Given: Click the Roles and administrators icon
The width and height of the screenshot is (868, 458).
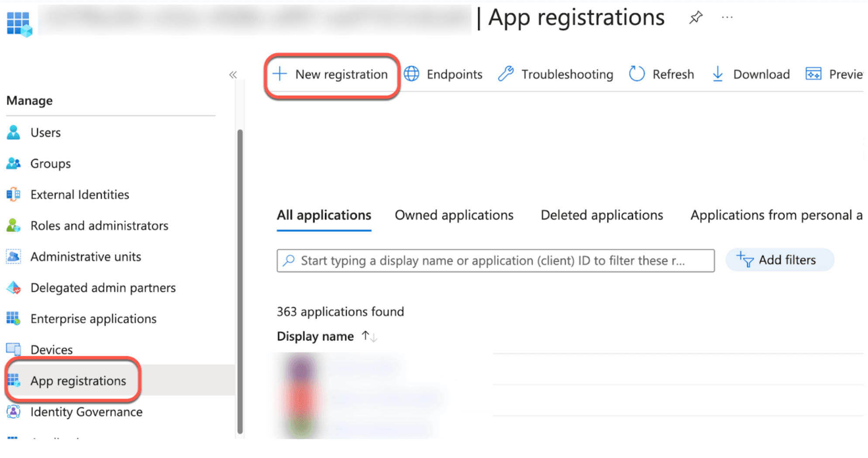Looking at the screenshot, I should pyautogui.click(x=14, y=226).
